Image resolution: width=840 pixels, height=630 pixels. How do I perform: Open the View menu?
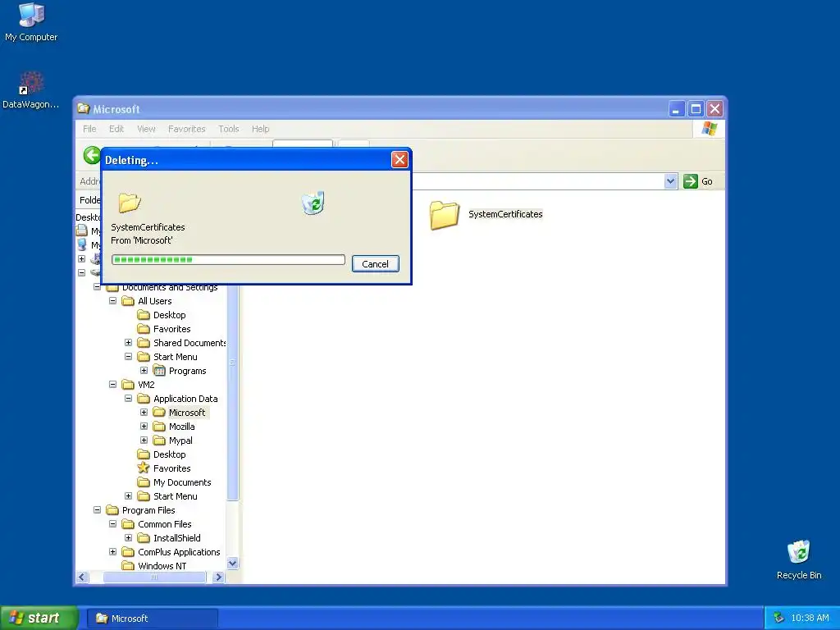tap(146, 129)
